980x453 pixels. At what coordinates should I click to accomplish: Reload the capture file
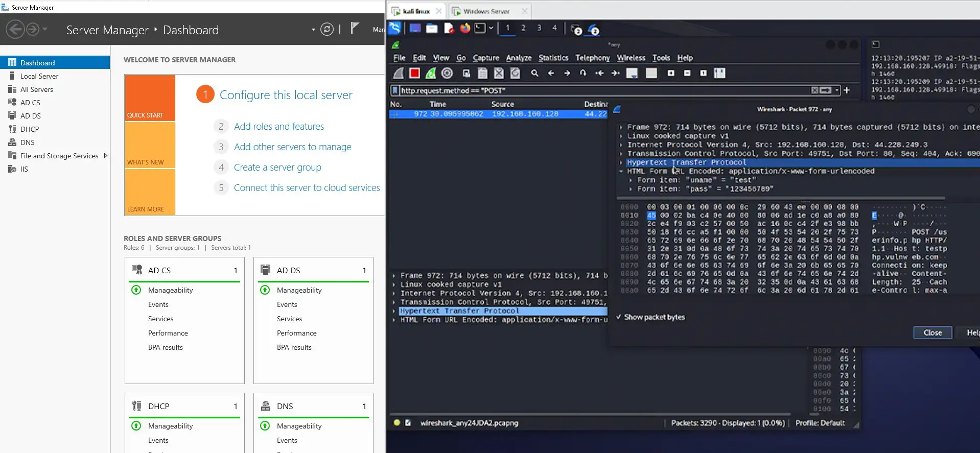click(x=515, y=74)
